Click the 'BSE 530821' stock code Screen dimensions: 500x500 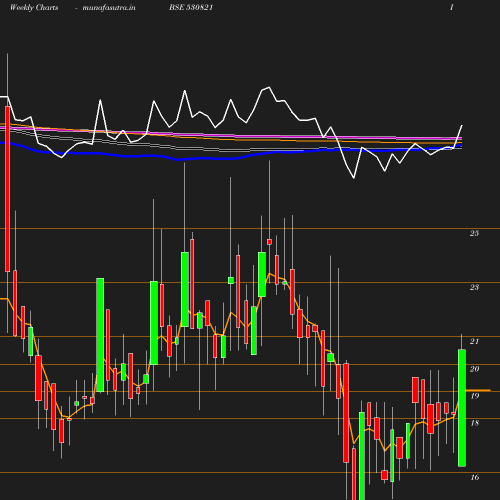coord(191,7)
